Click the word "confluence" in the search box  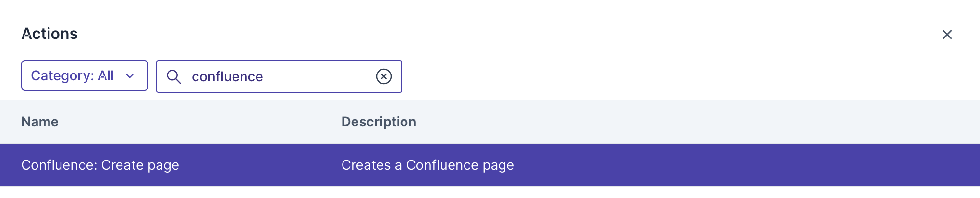(x=227, y=76)
